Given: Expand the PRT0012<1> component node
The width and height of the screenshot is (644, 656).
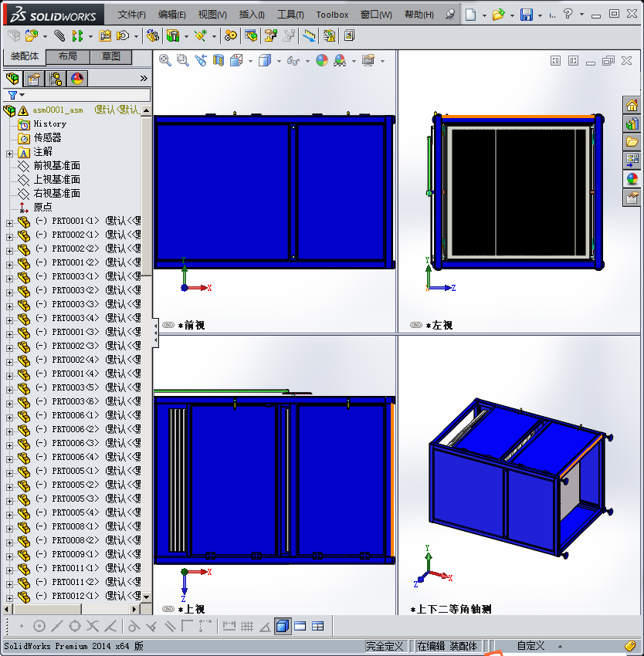Looking at the screenshot, I should click(x=9, y=598).
